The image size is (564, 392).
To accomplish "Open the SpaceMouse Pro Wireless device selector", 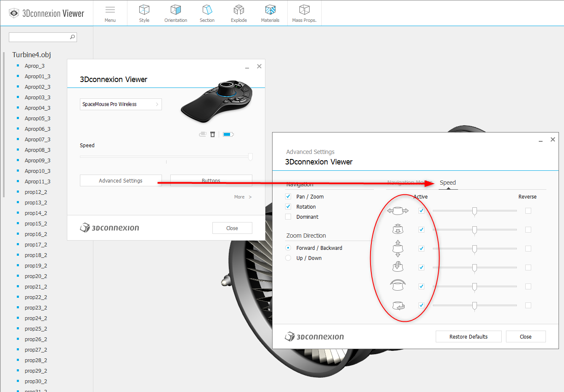I will pos(121,104).
